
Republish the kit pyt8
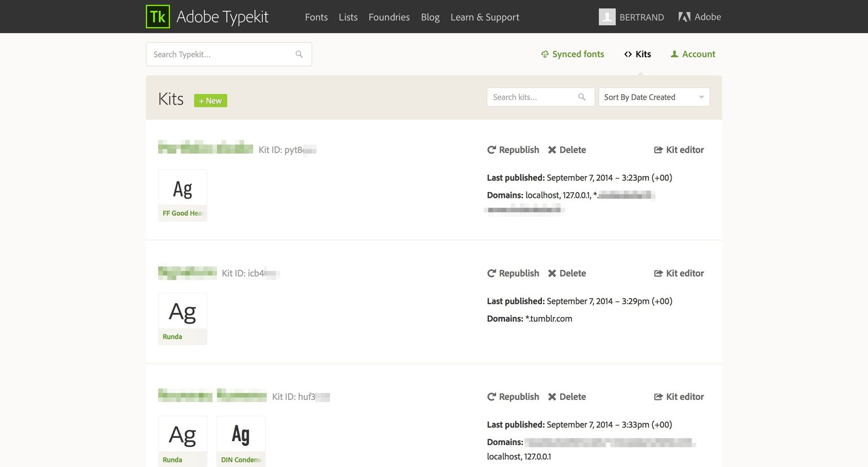[513, 150]
